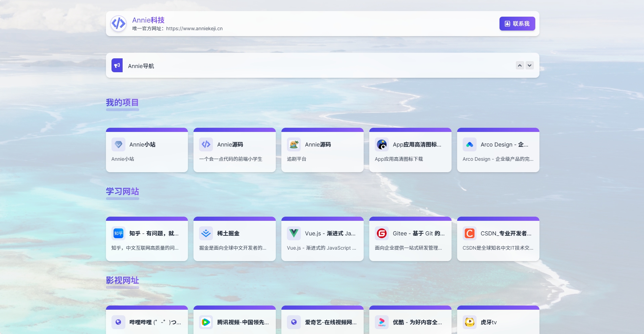The image size is (644, 334).
Task: Click the code bracket icon of first Annie源码 card
Action: [x=206, y=144]
